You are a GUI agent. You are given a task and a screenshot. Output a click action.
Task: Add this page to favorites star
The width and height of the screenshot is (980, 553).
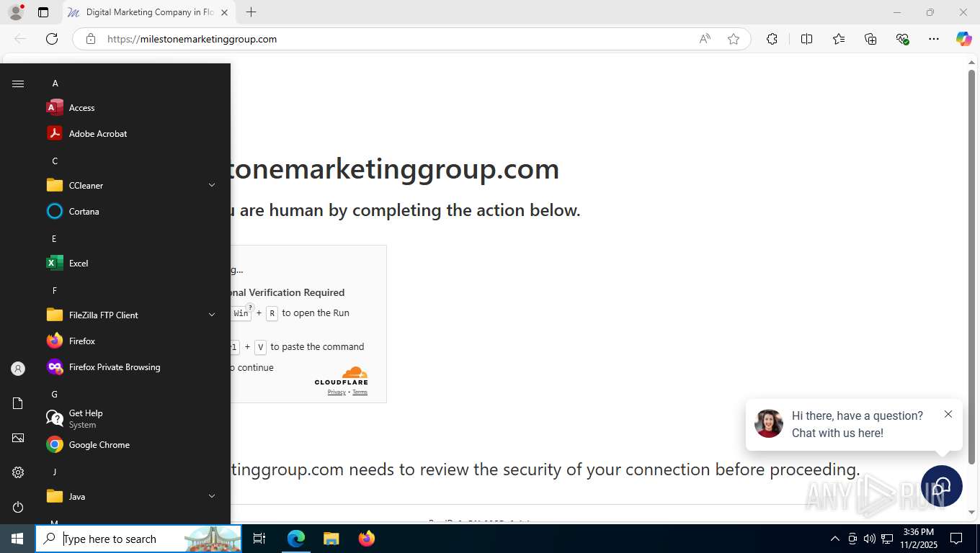[x=734, y=39]
